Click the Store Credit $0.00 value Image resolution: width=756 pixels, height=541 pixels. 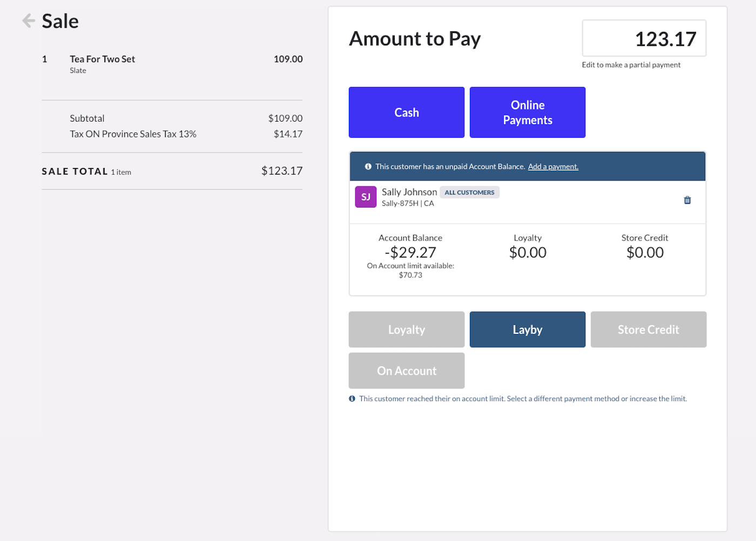pyautogui.click(x=645, y=252)
